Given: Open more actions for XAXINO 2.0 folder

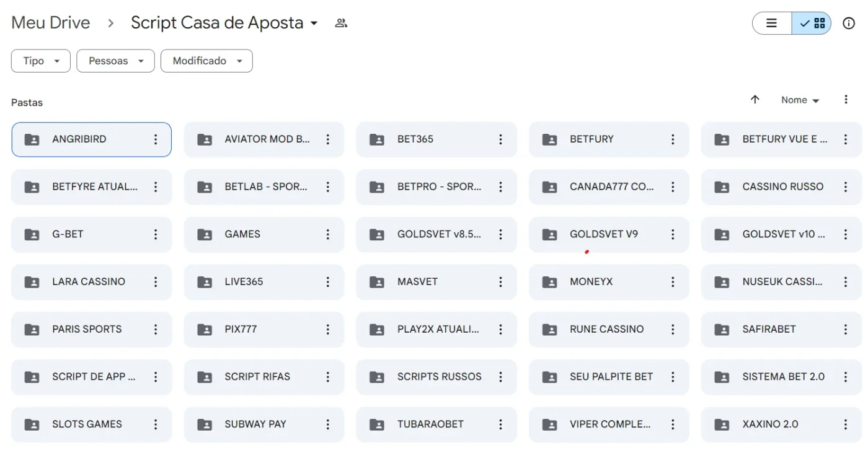Looking at the screenshot, I should coord(845,424).
